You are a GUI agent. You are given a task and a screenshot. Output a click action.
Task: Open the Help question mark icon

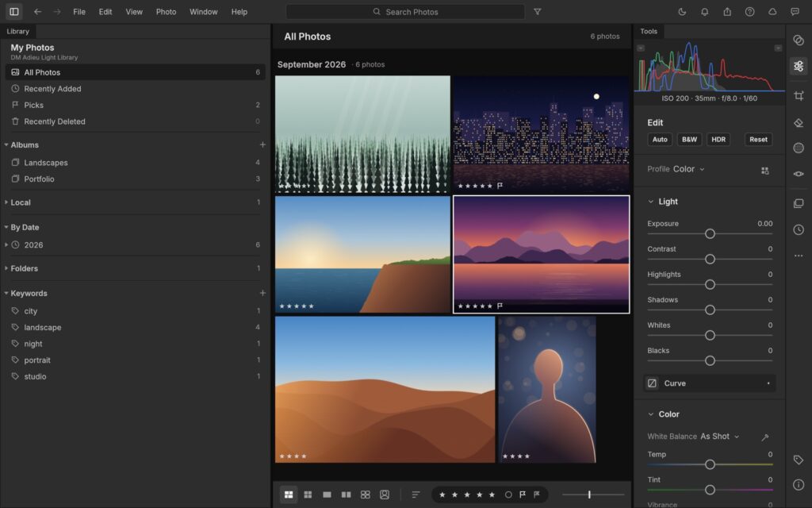[749, 11]
